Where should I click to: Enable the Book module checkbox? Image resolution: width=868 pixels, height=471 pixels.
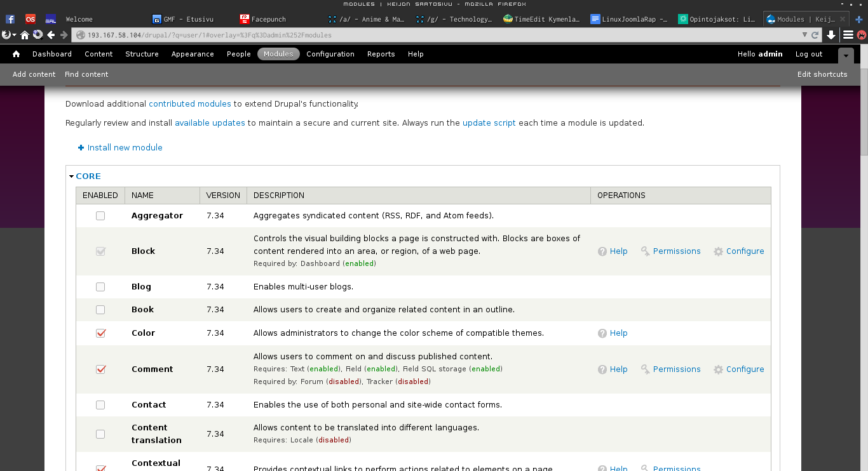pyautogui.click(x=100, y=310)
